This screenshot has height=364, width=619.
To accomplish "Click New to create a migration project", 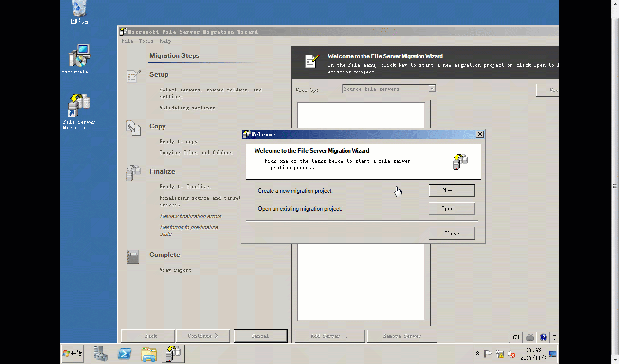I will (452, 191).
